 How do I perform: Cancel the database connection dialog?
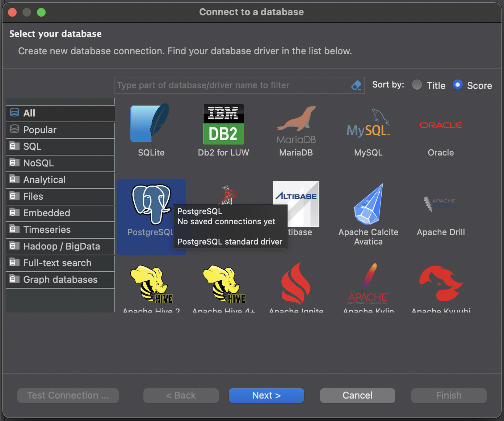click(x=358, y=395)
